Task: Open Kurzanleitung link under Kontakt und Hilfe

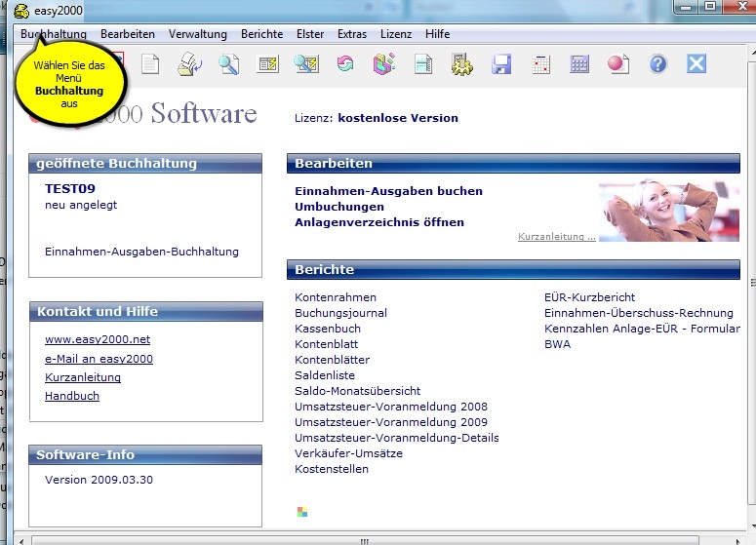Action: (83, 377)
